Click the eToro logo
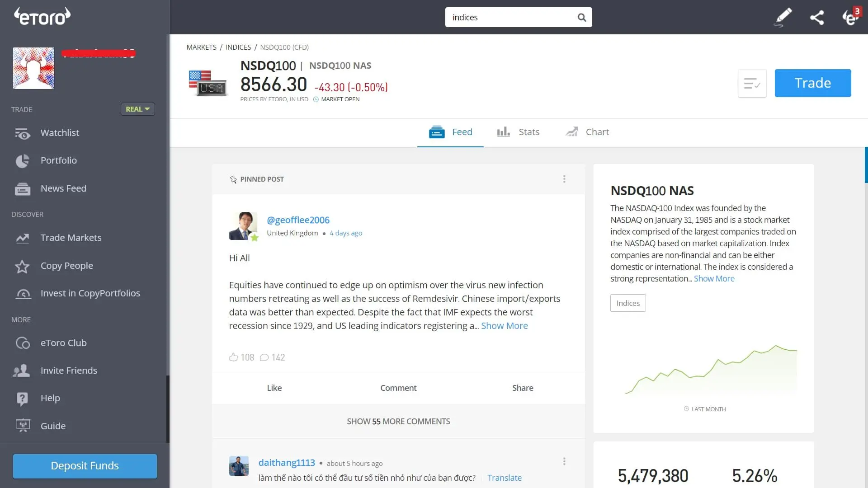Viewport: 868px width, 488px height. pos(42,16)
